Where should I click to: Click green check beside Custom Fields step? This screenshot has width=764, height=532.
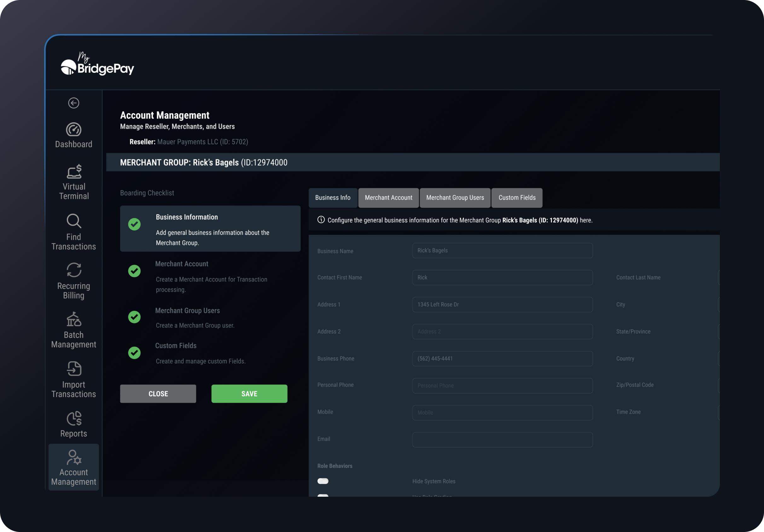click(x=135, y=353)
